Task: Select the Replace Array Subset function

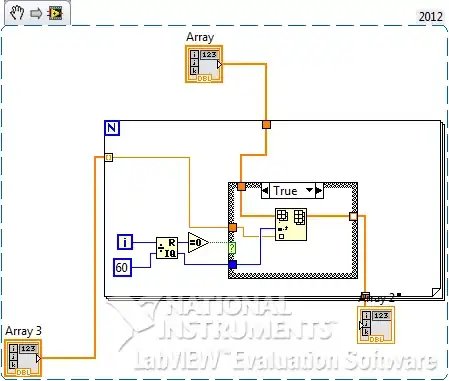Action: coord(291,224)
